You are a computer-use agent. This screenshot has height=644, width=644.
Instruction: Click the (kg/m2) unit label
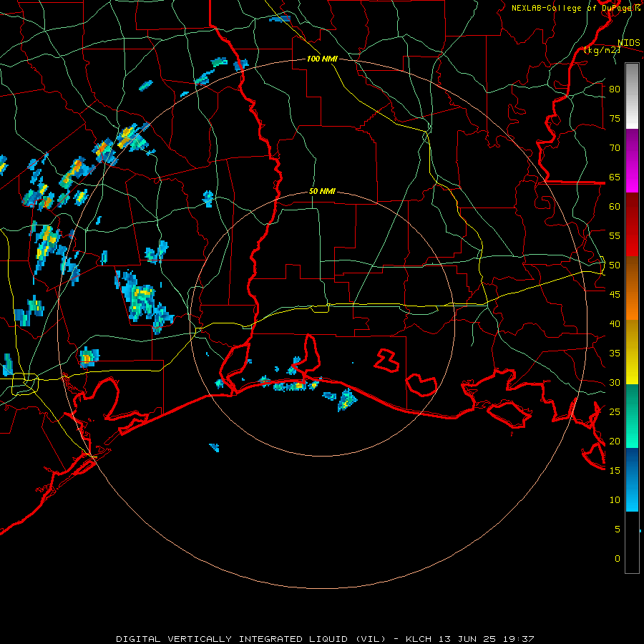[602, 50]
